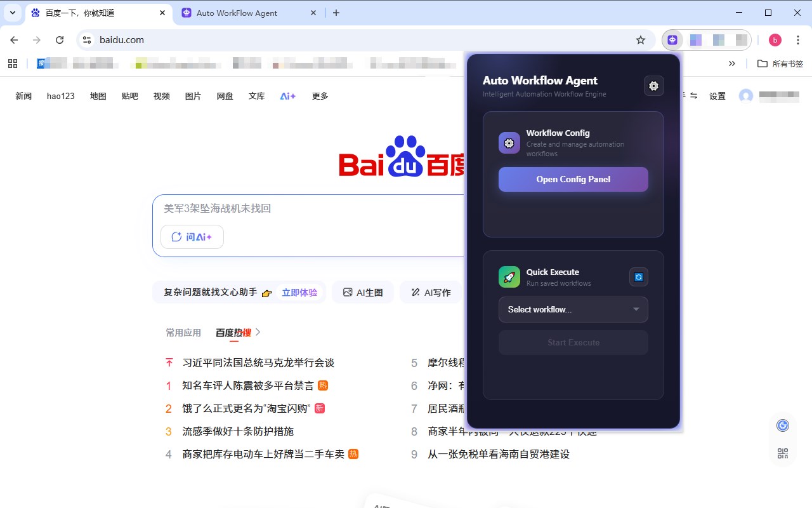Click the AI写作 pen icon

point(416,292)
